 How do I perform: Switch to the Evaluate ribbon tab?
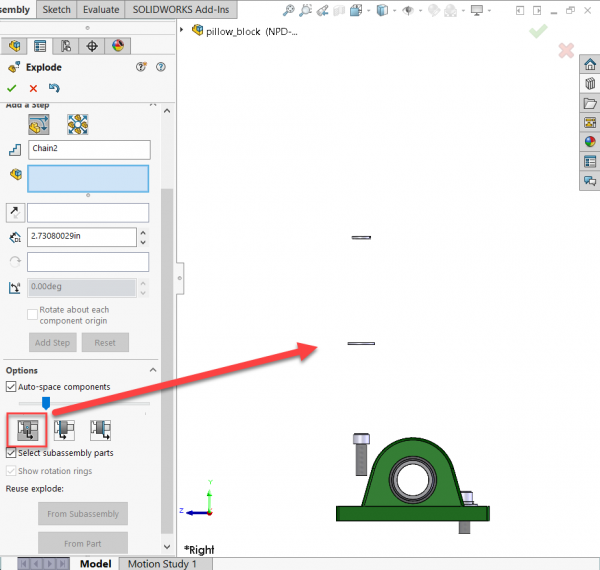[x=101, y=9]
